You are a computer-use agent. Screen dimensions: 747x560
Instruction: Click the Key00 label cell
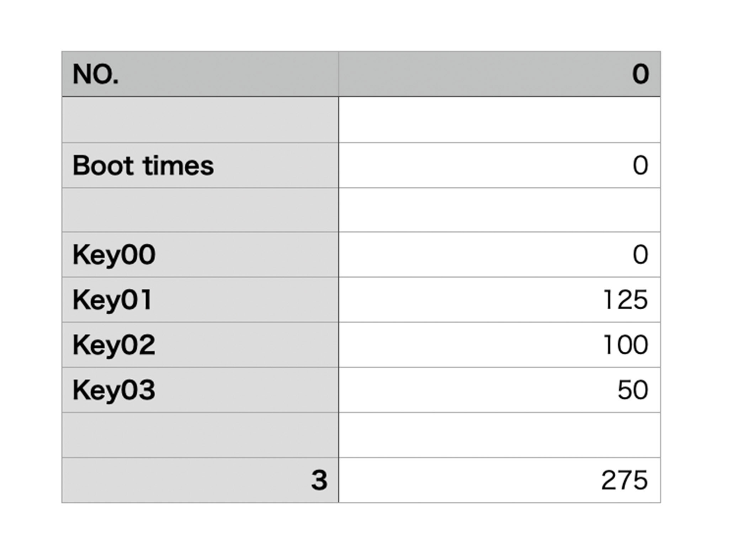pyautogui.click(x=200, y=255)
